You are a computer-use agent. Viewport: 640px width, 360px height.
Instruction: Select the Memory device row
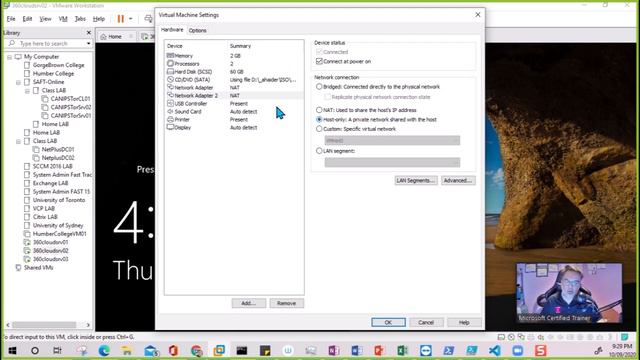[x=234, y=56]
